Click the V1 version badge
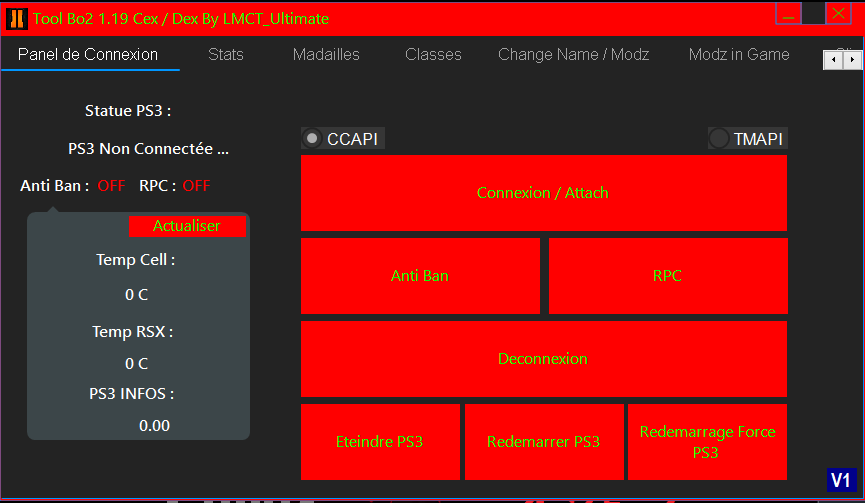 click(841, 480)
